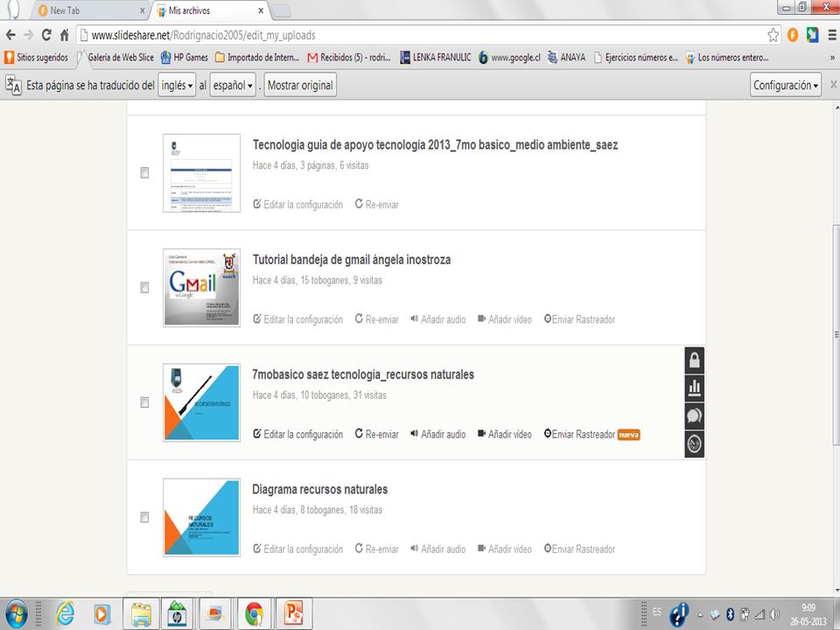Screen dimensions: 840x630
Task: Open title Tecnologia guia de apoyo tecnología
Action: (435, 144)
